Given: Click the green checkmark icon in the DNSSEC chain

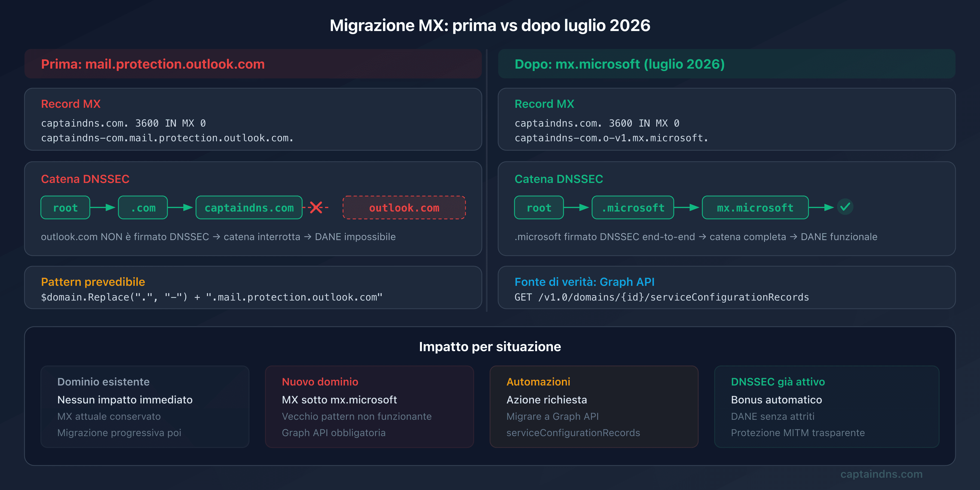Looking at the screenshot, I should click(845, 207).
